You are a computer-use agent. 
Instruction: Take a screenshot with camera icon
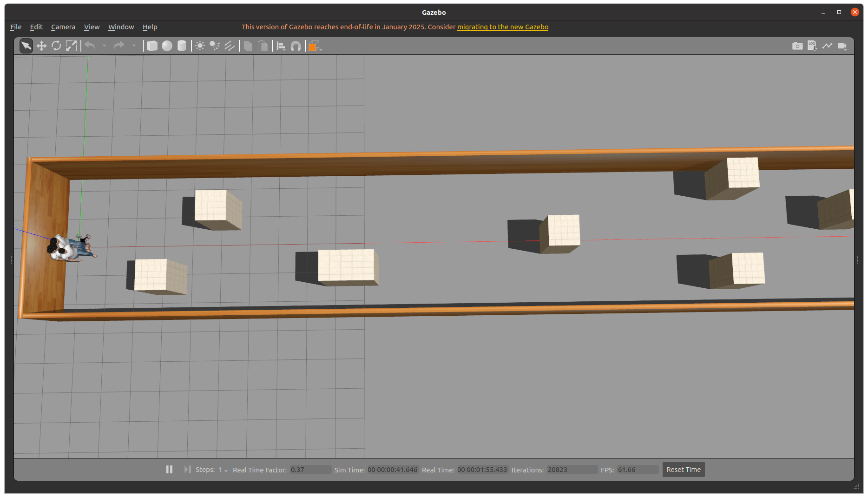coord(797,46)
